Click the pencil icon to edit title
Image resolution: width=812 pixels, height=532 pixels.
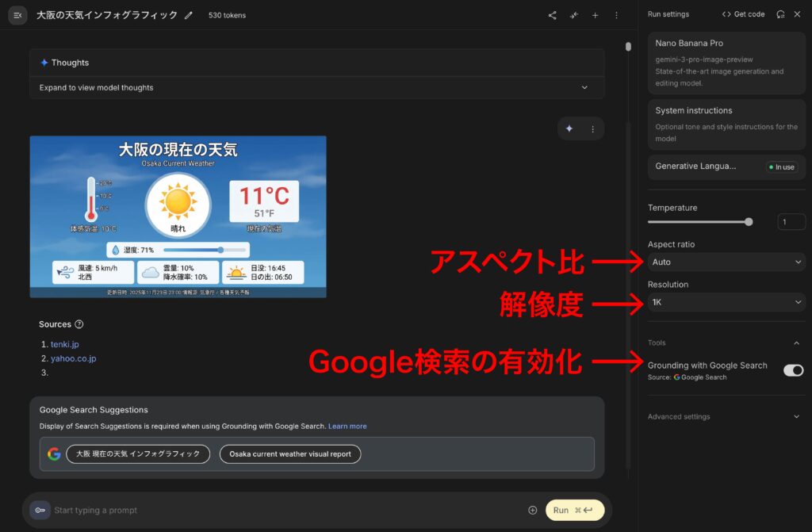(188, 15)
